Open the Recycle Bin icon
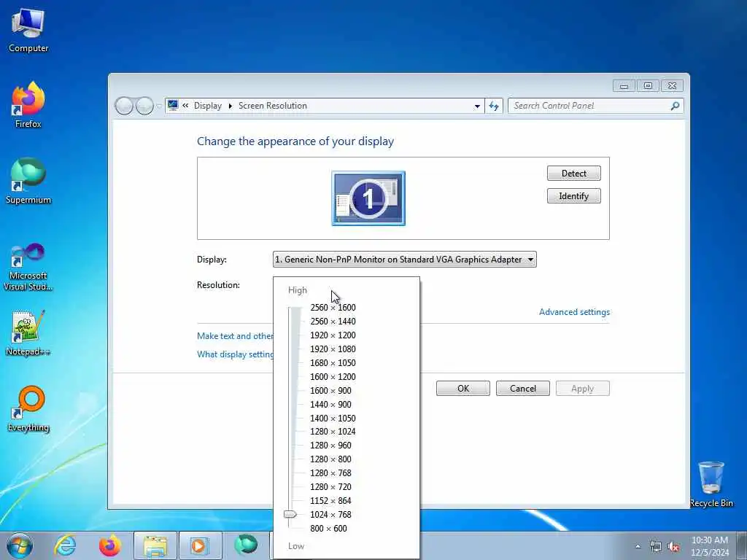The width and height of the screenshot is (747, 560). click(x=711, y=484)
